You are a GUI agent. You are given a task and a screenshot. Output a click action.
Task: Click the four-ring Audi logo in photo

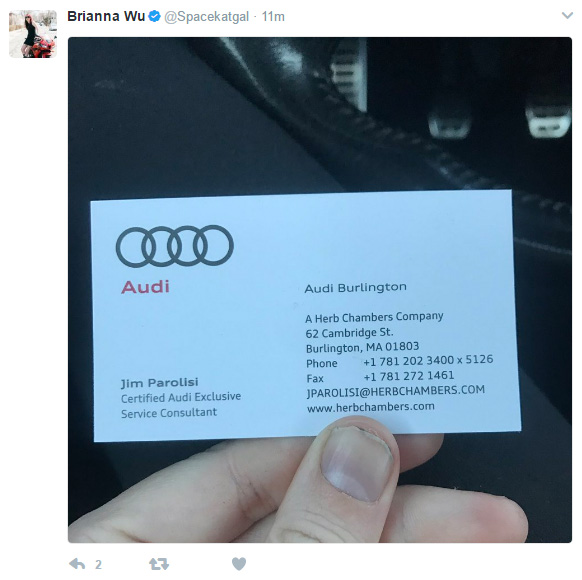(175, 246)
